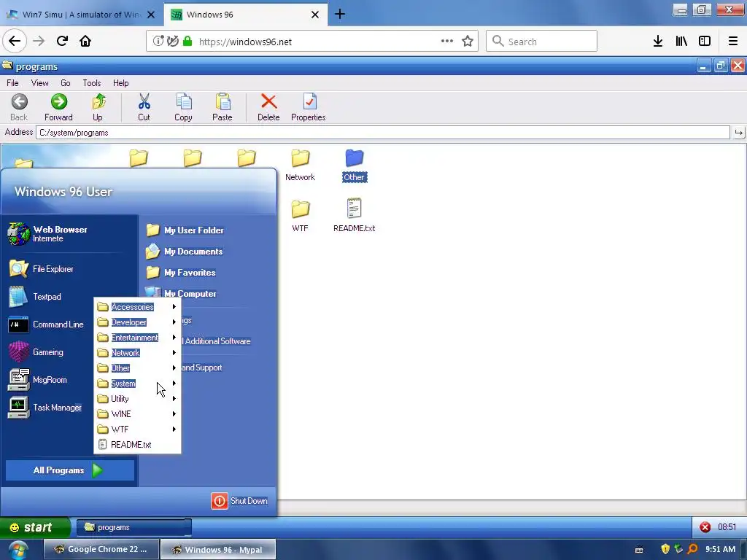Expand the Accessories submenu
The width and height of the screenshot is (747, 560).
point(137,307)
